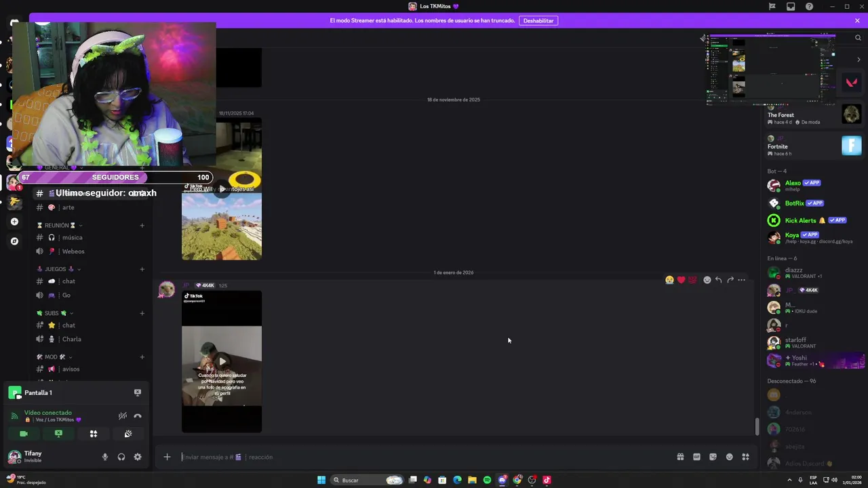Play the Minecraft TikTok video from 18/11
868x488 pixels.
[222, 189]
